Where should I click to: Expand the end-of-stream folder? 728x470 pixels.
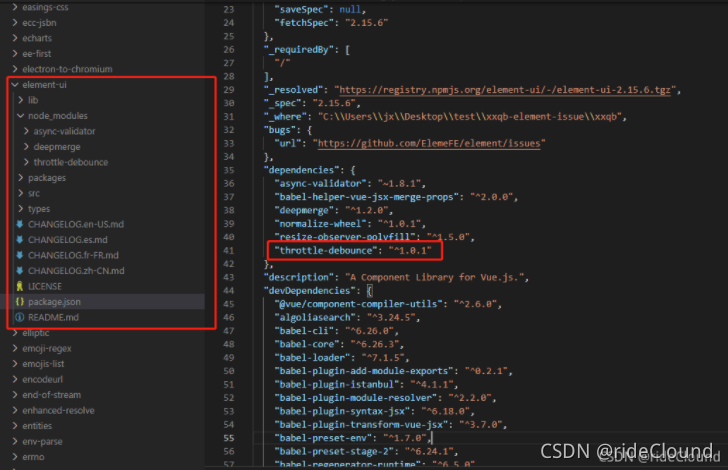click(15, 395)
